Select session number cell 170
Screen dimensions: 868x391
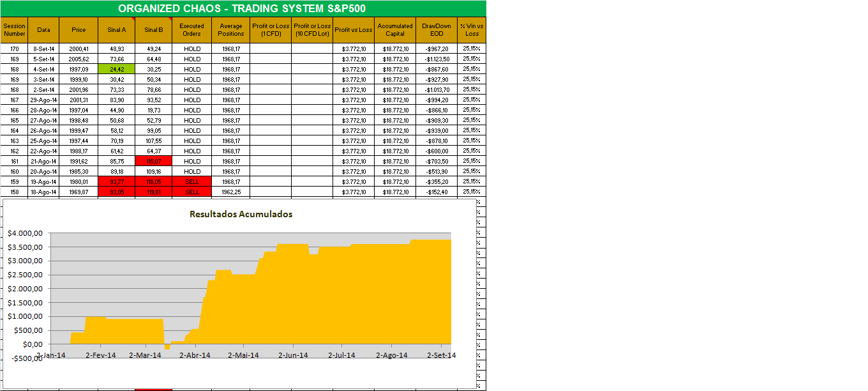coord(15,49)
